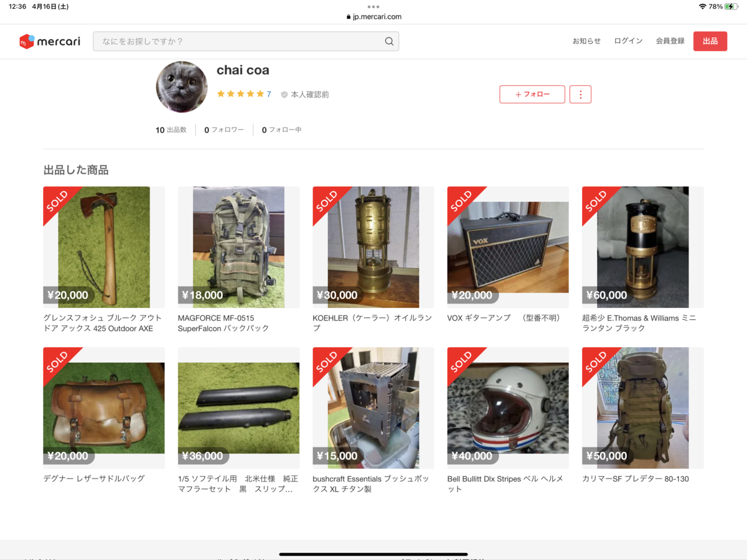Screen dimensions: 747x560
Task: Tap the battery status icon
Action: point(731,6)
